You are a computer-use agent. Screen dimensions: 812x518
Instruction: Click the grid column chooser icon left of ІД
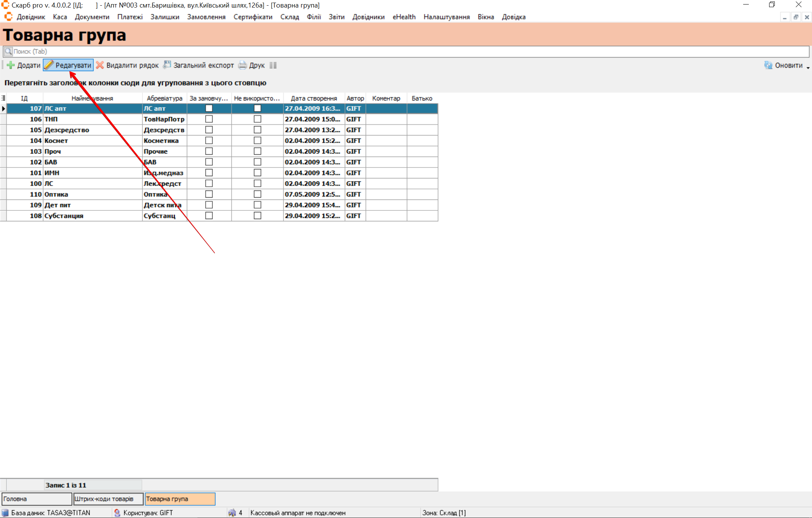[3, 98]
